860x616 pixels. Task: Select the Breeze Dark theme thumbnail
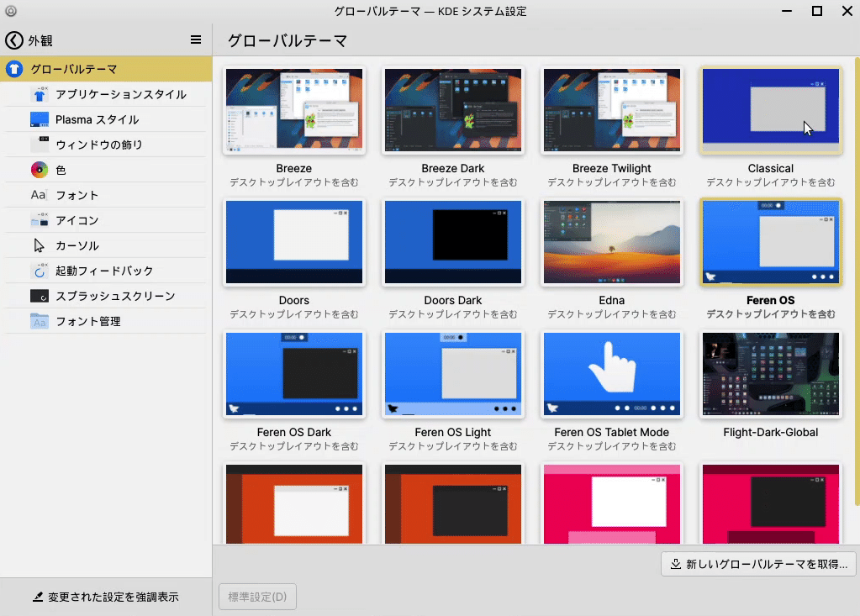pos(453,109)
